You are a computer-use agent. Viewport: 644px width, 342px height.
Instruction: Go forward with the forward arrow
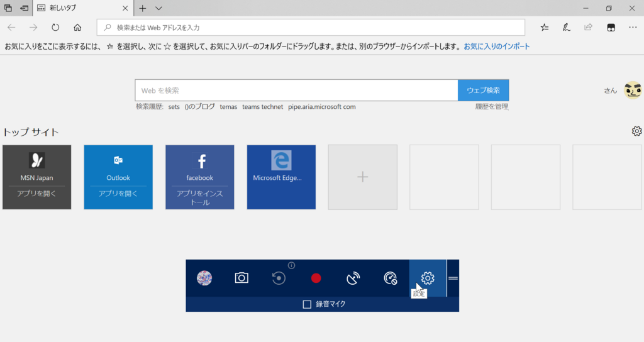pyautogui.click(x=33, y=28)
